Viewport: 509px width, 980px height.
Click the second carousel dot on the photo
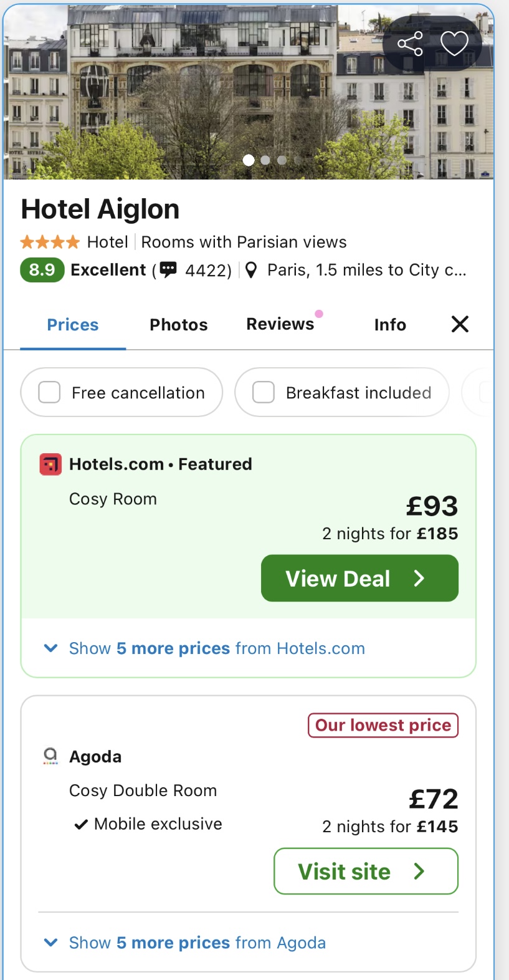pos(265,160)
